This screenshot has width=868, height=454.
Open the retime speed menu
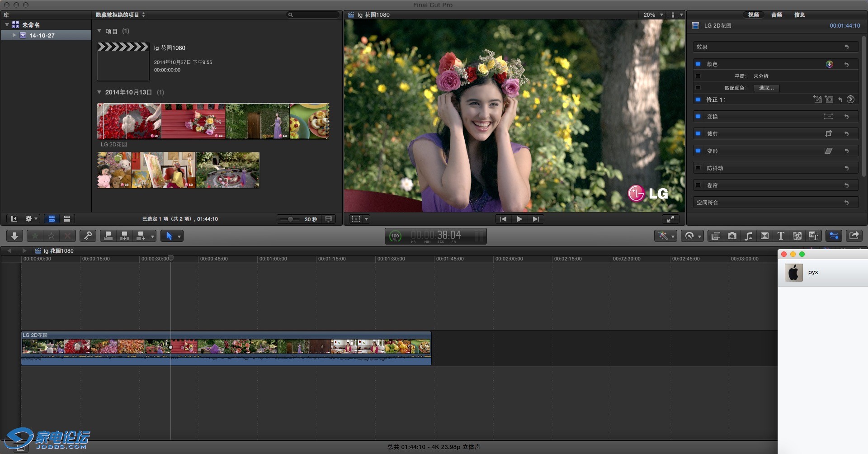[693, 236]
